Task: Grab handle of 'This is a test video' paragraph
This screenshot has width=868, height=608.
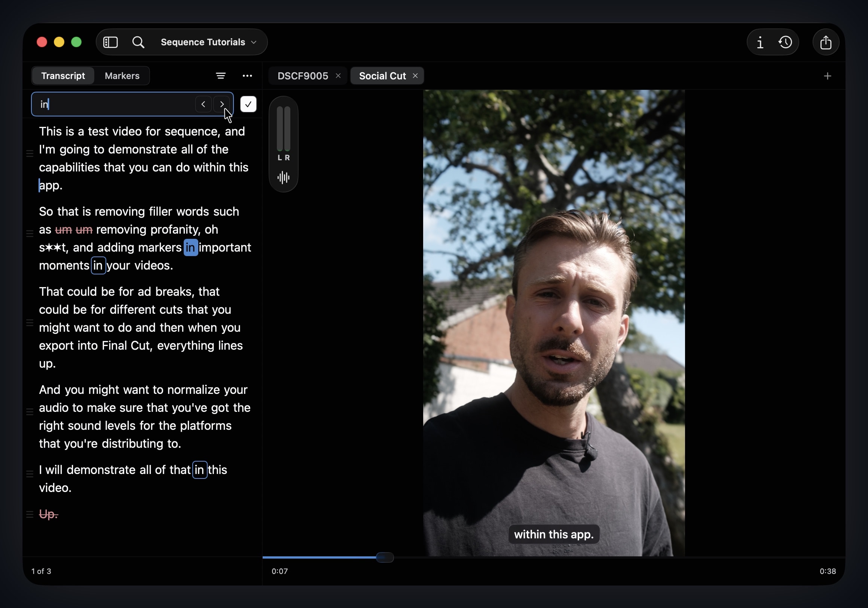Action: [30, 153]
